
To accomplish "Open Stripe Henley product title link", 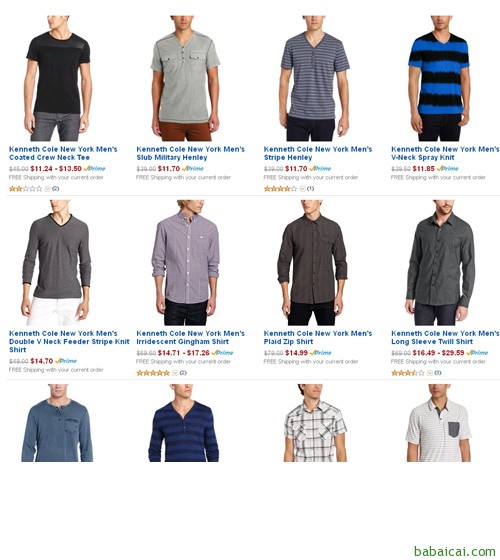I will (318, 153).
